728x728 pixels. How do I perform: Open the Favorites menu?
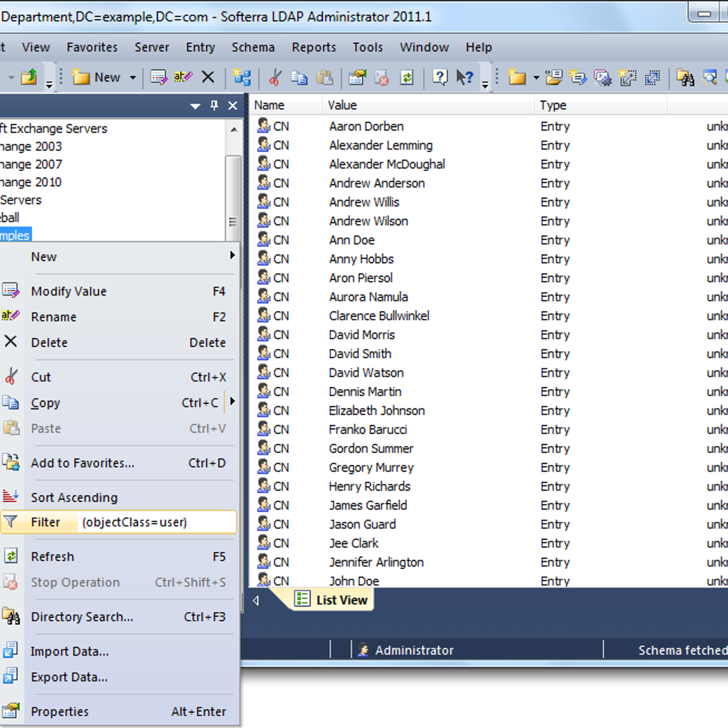coord(92,47)
